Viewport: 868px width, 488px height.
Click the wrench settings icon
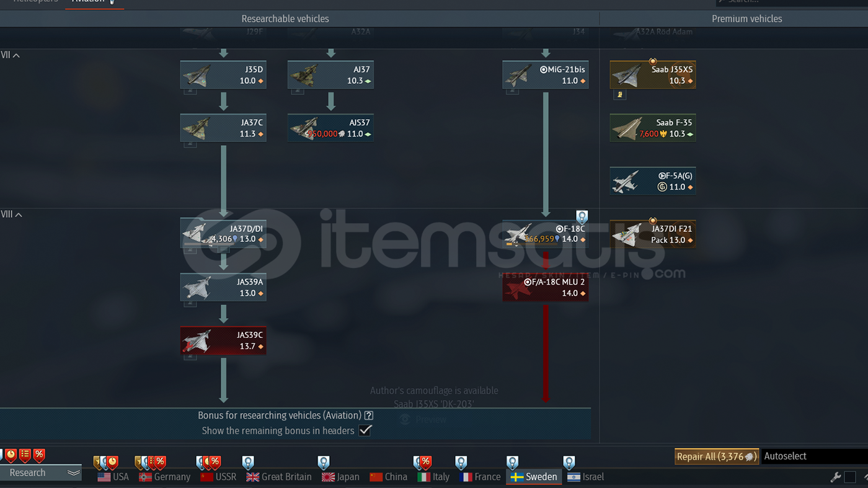(x=835, y=477)
